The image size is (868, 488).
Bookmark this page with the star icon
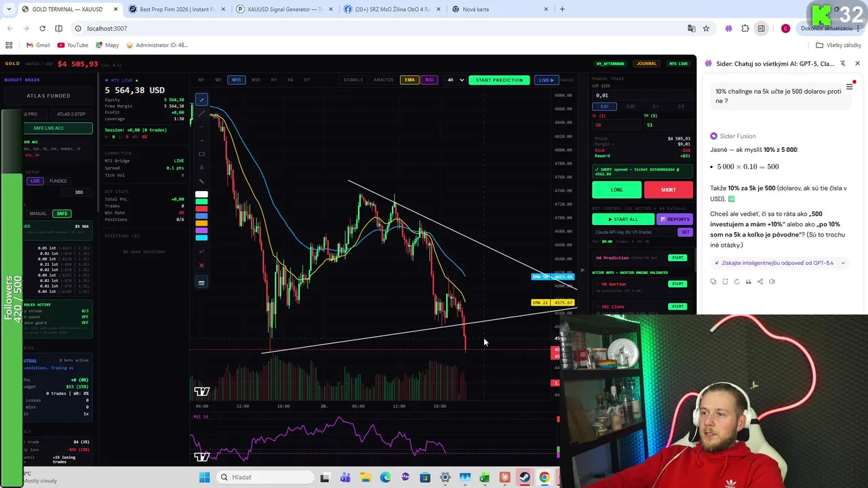point(706,28)
